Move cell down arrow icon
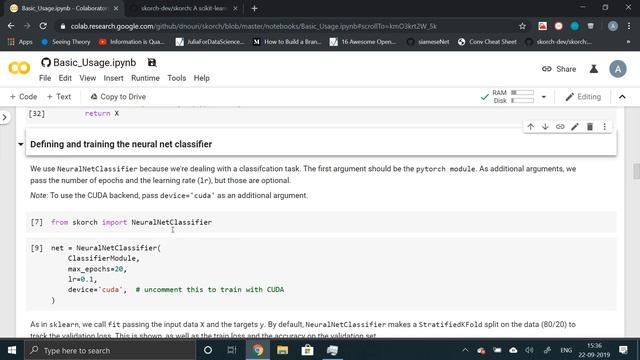Image resolution: width=640 pixels, height=360 pixels. [x=545, y=127]
